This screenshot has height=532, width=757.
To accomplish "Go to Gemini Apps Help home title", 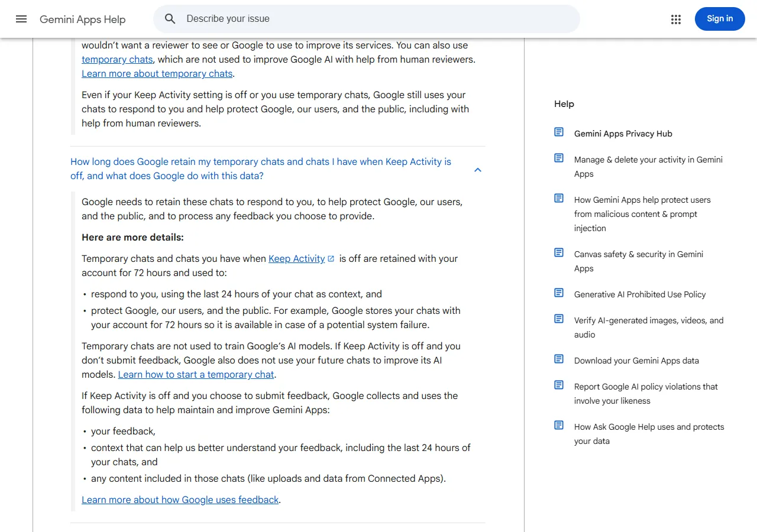I will pos(83,20).
